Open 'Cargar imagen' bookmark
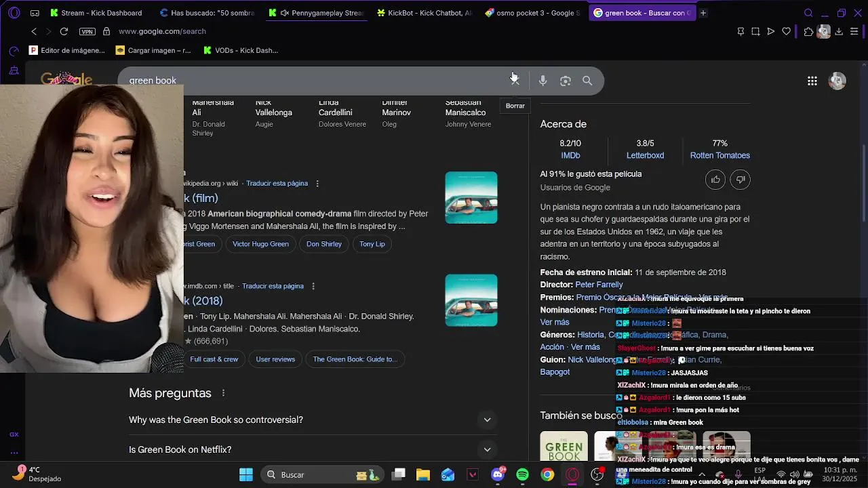 (x=154, y=50)
